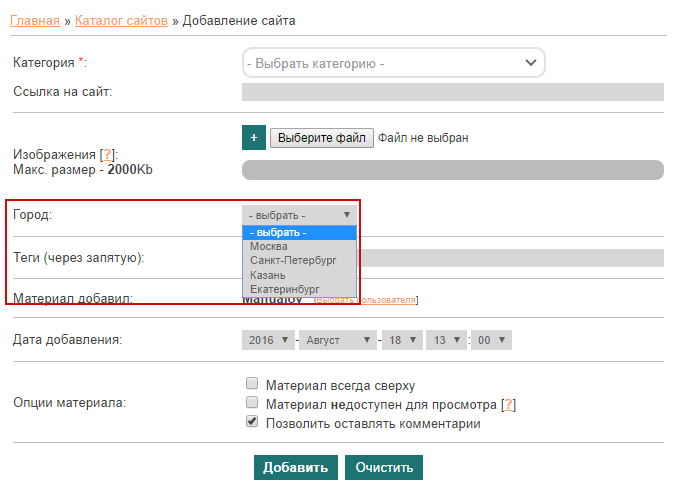The image size is (680, 499).
Task: Select 'Екатеринбург' city option
Action: click(x=285, y=289)
